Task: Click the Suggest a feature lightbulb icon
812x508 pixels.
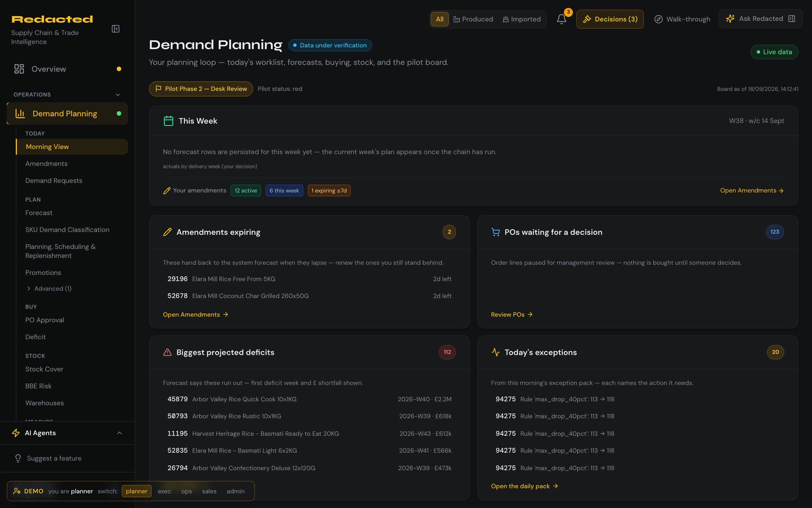Action: 18,458
